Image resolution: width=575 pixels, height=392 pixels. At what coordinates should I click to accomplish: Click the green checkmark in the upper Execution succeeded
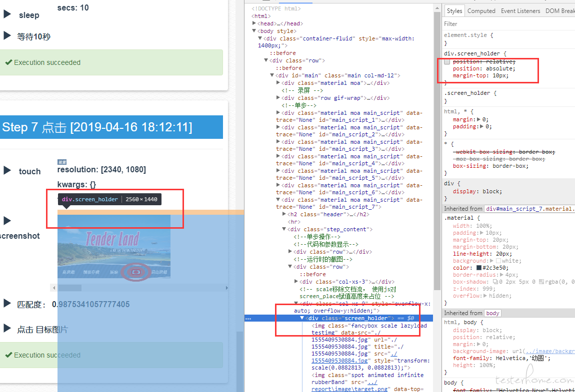coord(8,62)
